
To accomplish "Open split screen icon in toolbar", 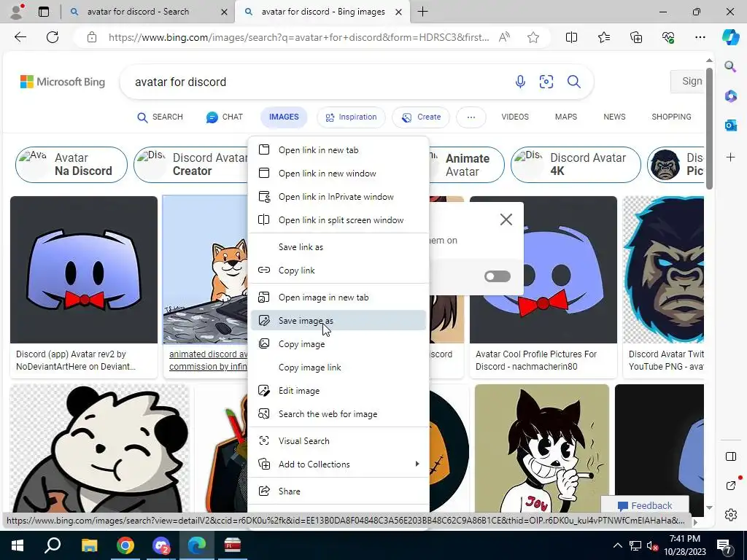I will coord(571,37).
